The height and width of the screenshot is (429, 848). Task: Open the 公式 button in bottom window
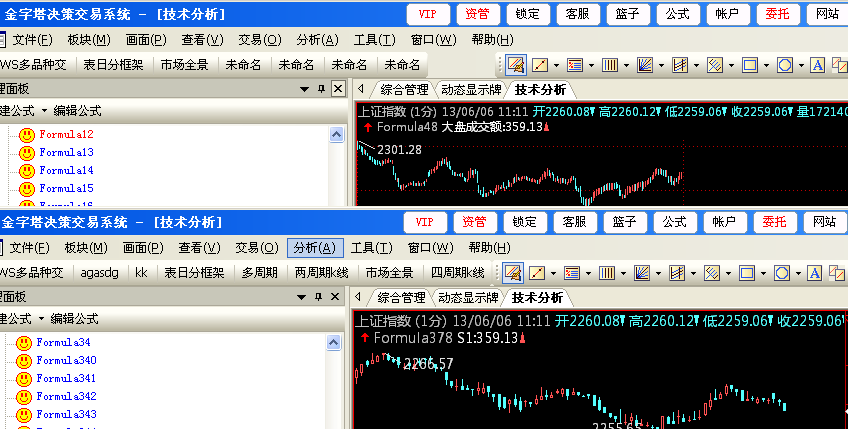point(674,222)
